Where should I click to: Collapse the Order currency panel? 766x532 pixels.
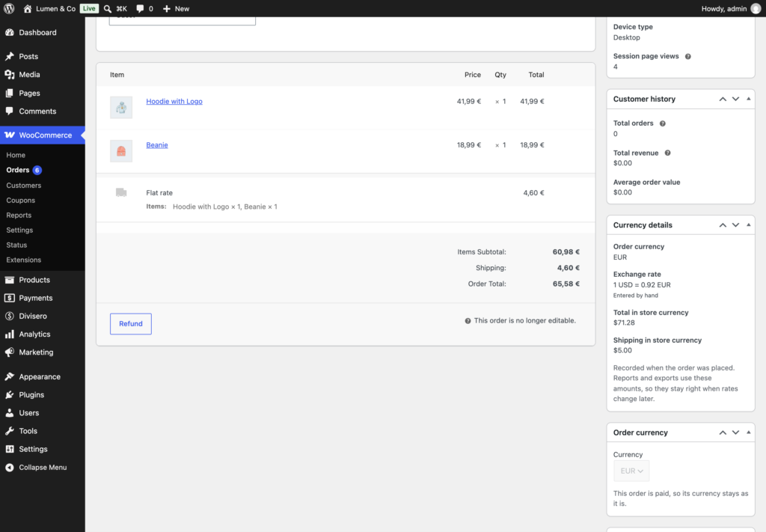click(x=748, y=432)
